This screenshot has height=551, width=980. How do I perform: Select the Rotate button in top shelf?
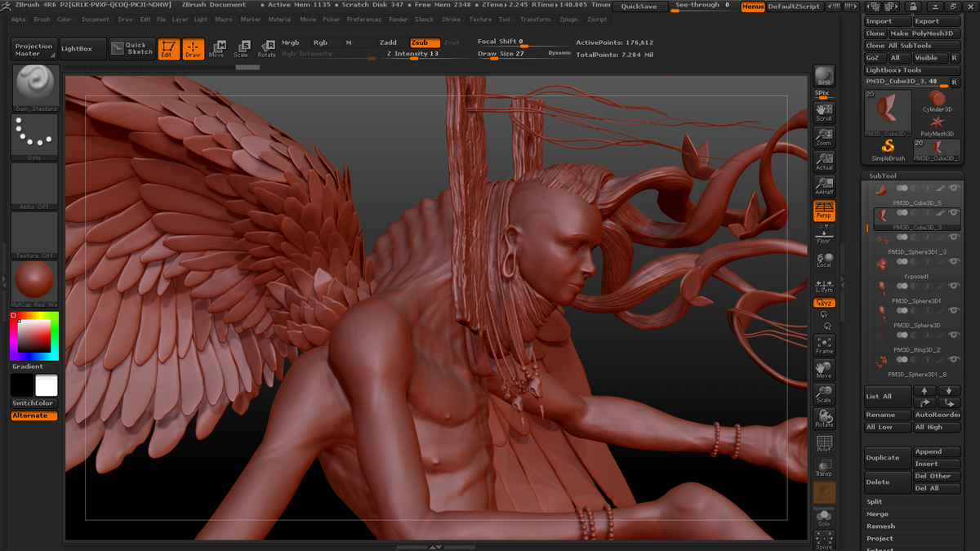(267, 49)
